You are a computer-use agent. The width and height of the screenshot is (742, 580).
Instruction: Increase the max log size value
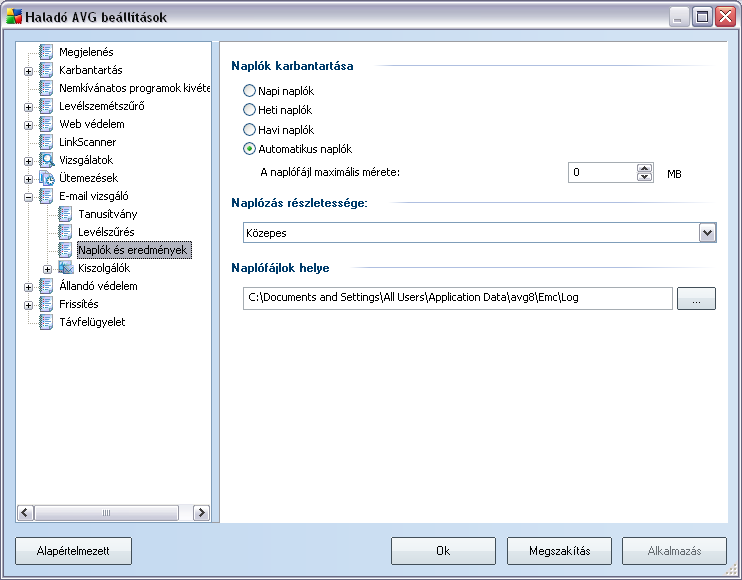click(x=644, y=168)
